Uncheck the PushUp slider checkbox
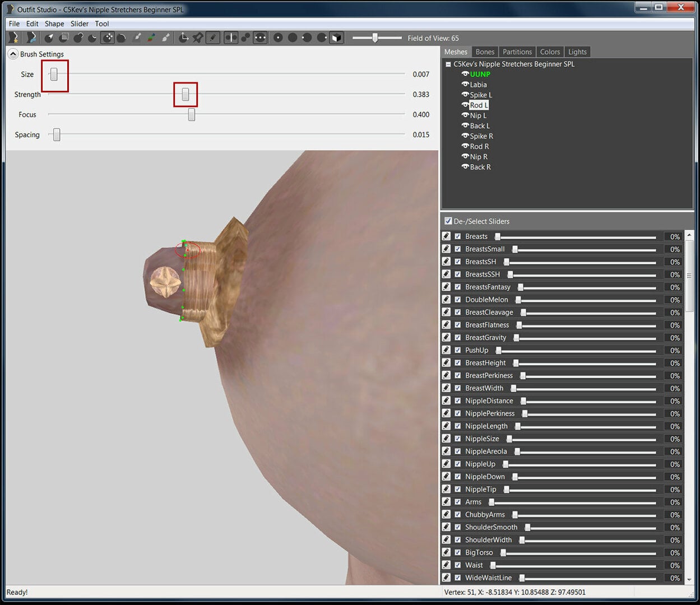 point(458,350)
